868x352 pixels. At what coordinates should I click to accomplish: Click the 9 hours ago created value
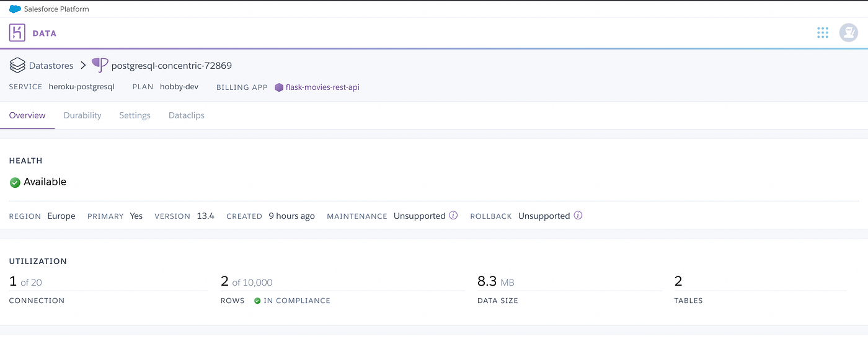pyautogui.click(x=291, y=216)
